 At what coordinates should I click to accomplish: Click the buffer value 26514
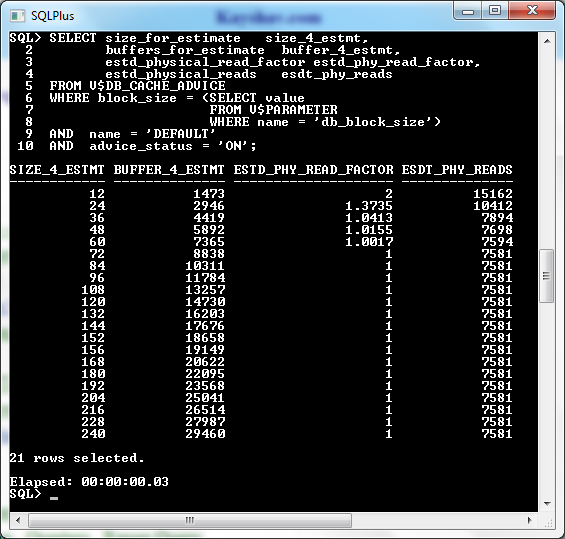pyautogui.click(x=205, y=410)
